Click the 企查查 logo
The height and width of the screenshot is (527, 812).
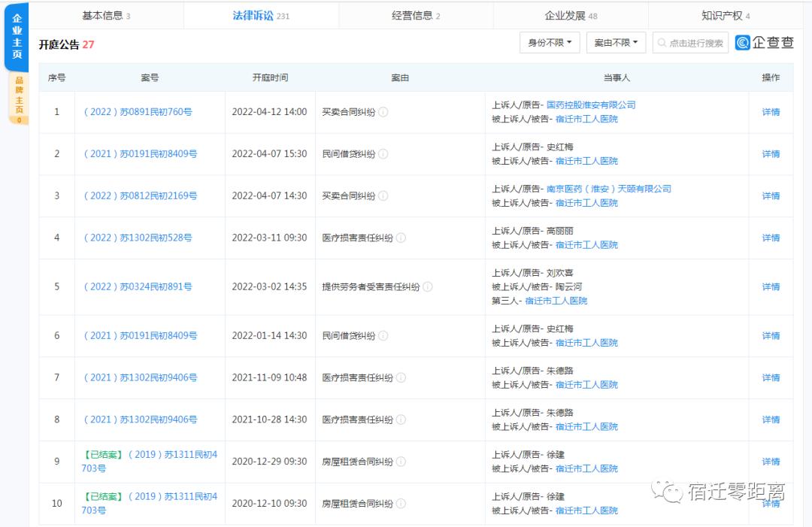[764, 43]
